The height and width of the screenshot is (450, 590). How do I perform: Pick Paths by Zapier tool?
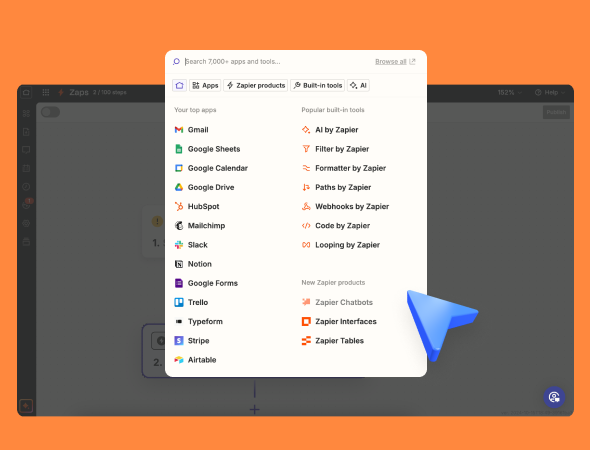[x=336, y=187]
